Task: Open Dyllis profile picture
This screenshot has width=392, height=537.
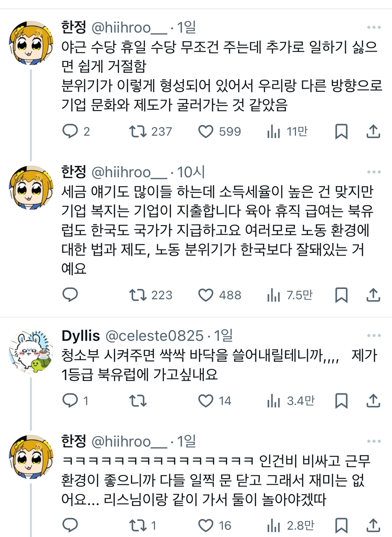Action: (x=31, y=351)
